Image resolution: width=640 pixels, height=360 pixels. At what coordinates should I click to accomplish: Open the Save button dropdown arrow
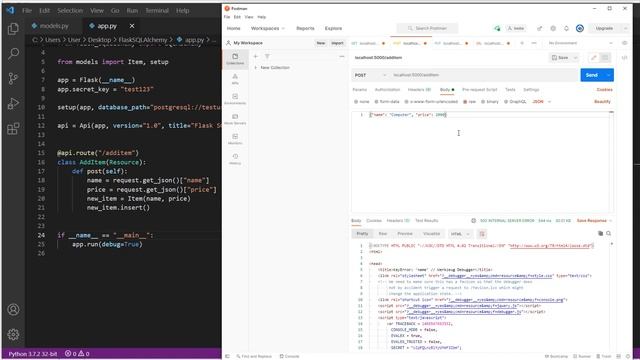(x=575, y=58)
